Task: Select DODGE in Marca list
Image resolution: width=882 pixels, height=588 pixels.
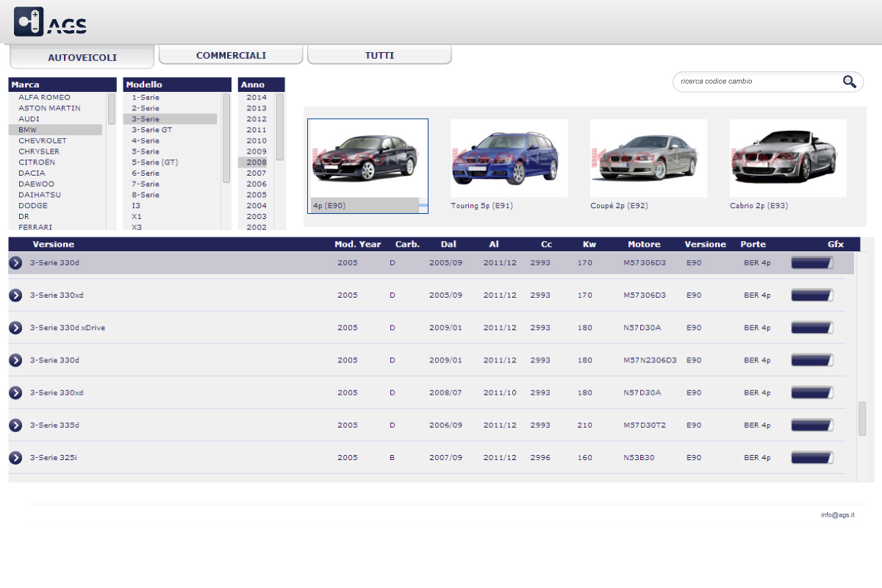Action: (33, 206)
